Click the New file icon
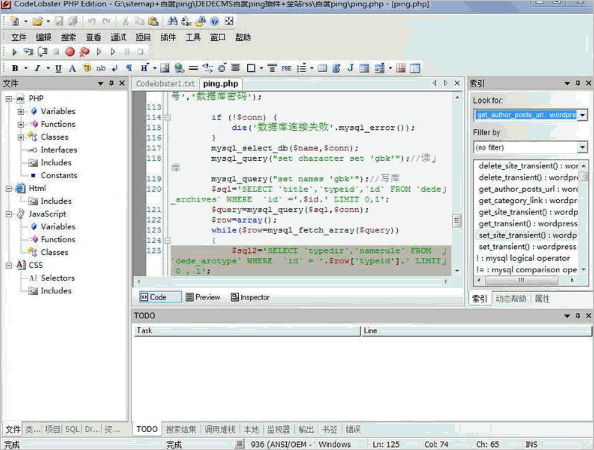Viewport: 594px width, 450px height. [14, 21]
